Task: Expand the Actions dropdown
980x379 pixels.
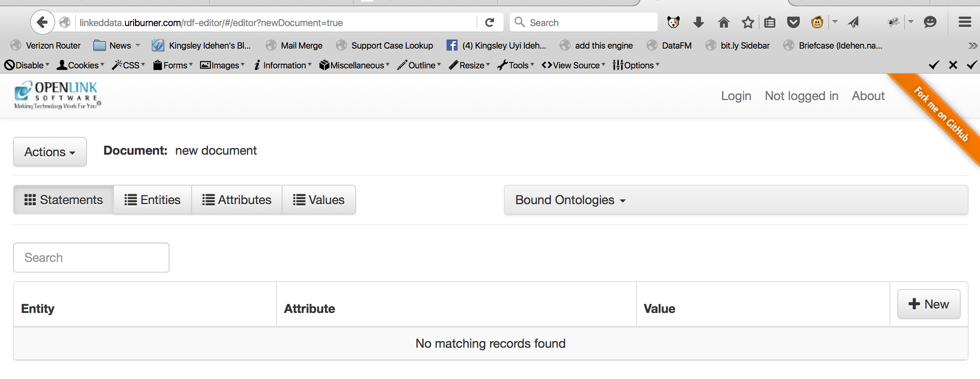Action: (50, 152)
